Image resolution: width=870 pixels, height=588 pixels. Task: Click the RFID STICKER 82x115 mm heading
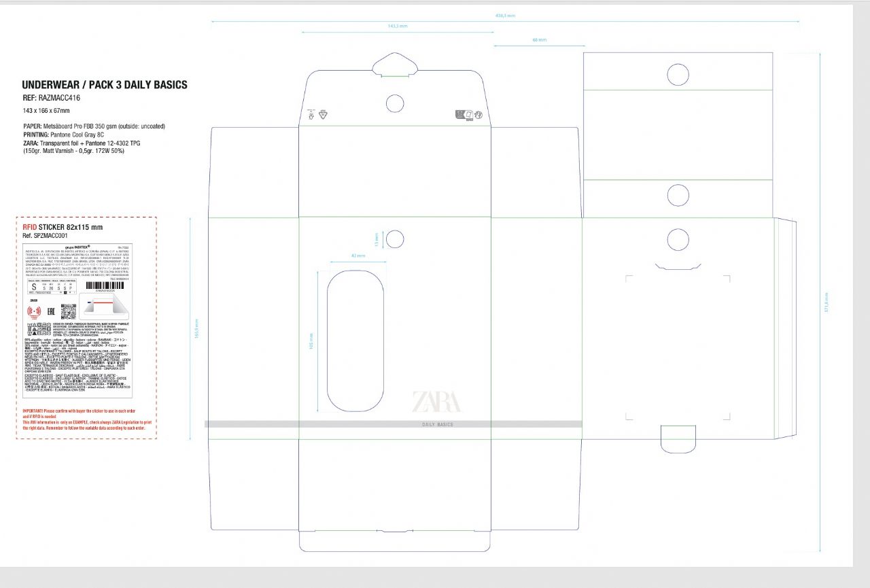tap(63, 227)
